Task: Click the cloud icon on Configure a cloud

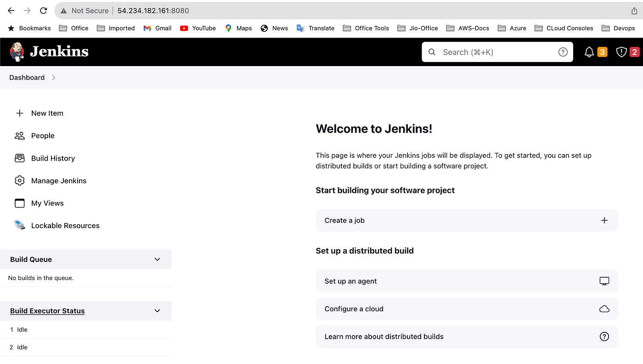Action: click(604, 309)
